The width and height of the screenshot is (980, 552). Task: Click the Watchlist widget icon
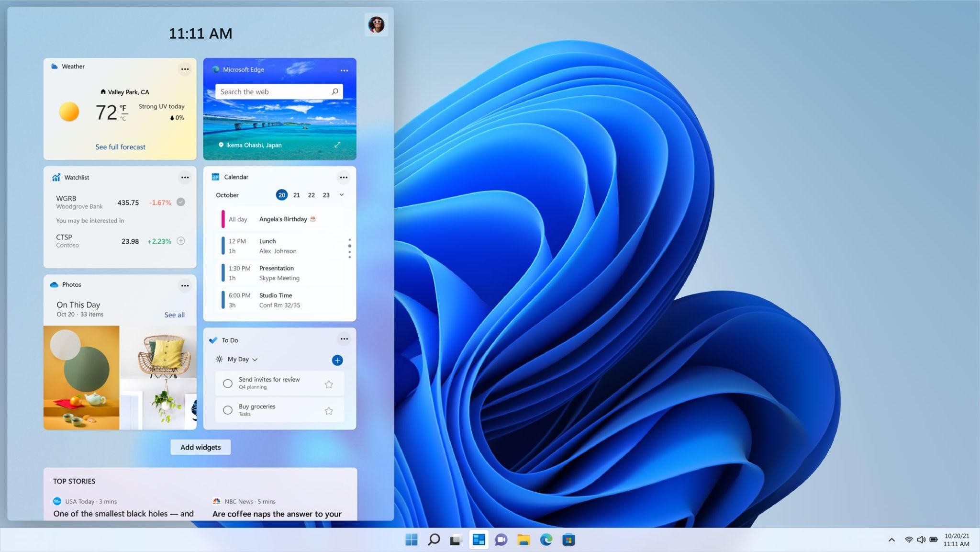55,177
